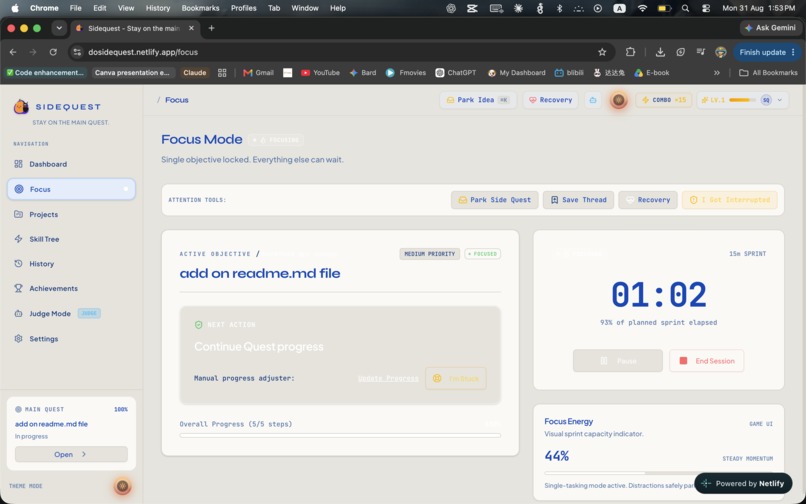806x504 pixels.
Task: Click the I'm Stuck button
Action: tap(455, 379)
